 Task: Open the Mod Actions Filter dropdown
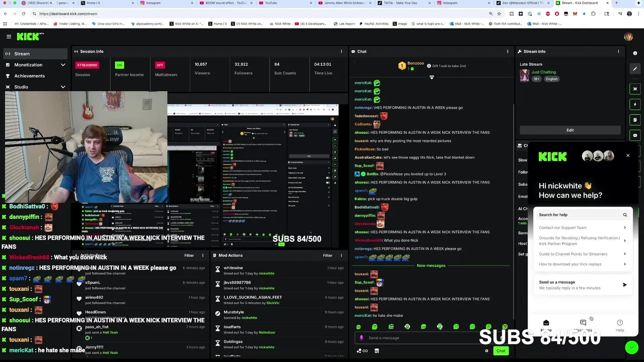tap(328, 255)
